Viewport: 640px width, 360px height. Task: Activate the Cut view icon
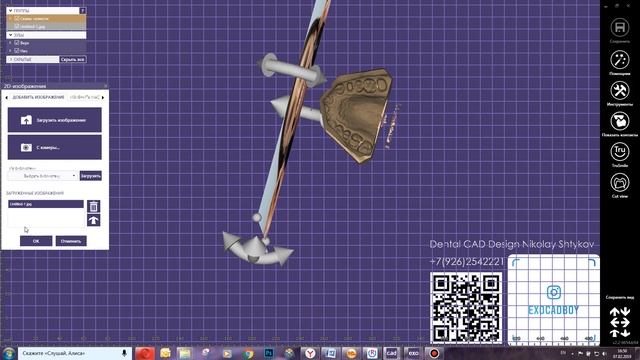[x=620, y=182]
